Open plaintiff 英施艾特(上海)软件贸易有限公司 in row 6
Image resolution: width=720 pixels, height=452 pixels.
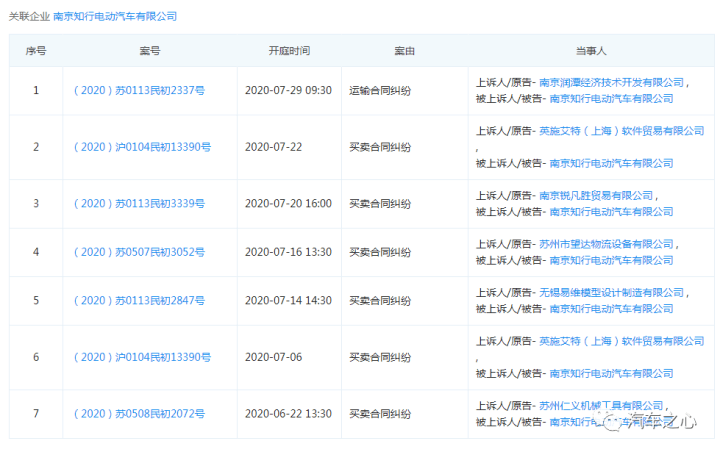621,341
